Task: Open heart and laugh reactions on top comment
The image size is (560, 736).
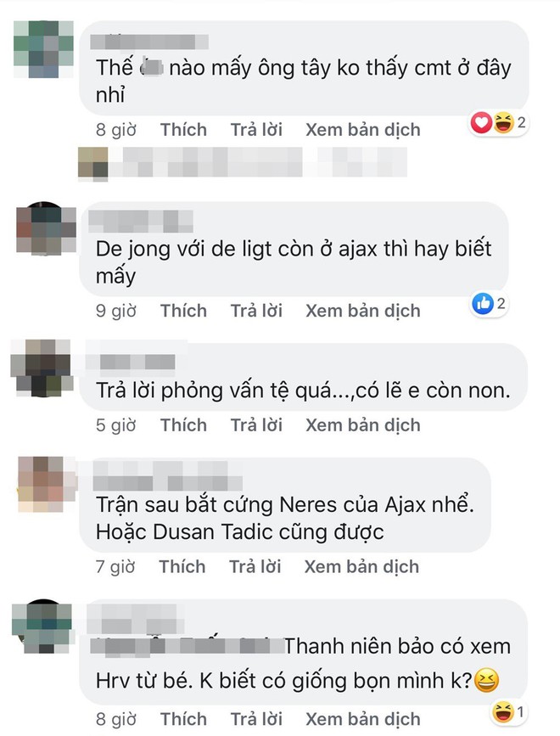Action: pos(499,123)
